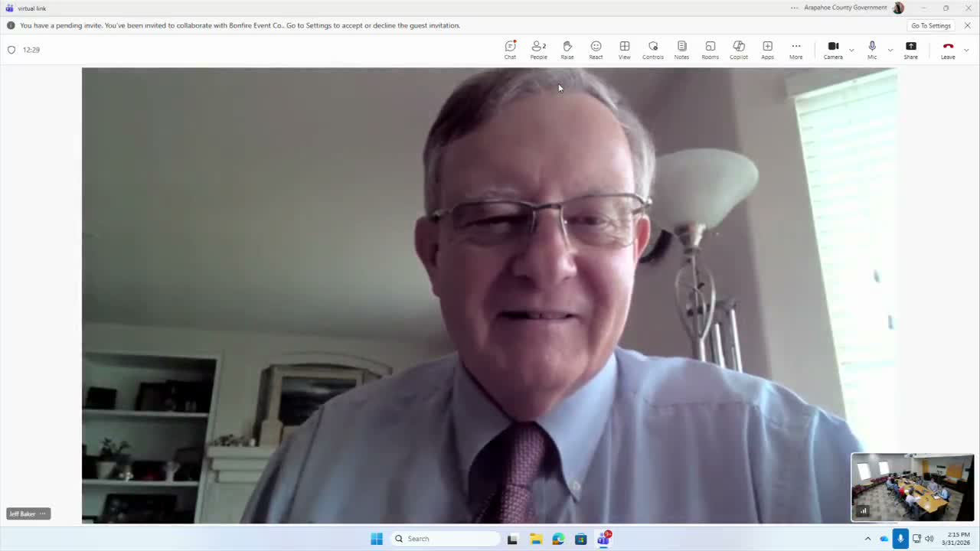Viewport: 980px width, 551px height.
Task: Toggle the taskbar microphone indicator
Action: coord(900,539)
